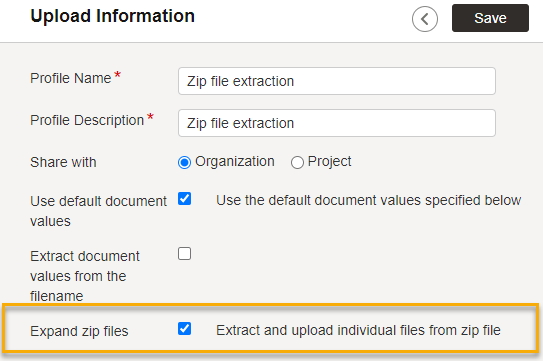
Task: Click the Share with label
Action: (63, 162)
